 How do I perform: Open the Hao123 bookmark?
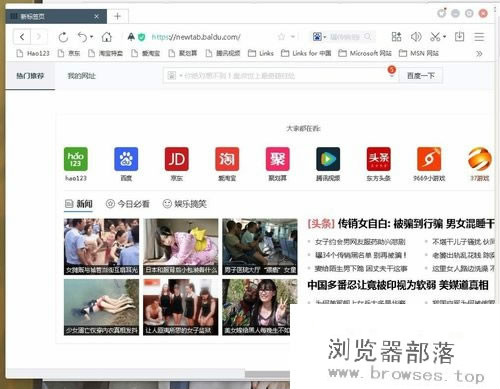click(33, 53)
